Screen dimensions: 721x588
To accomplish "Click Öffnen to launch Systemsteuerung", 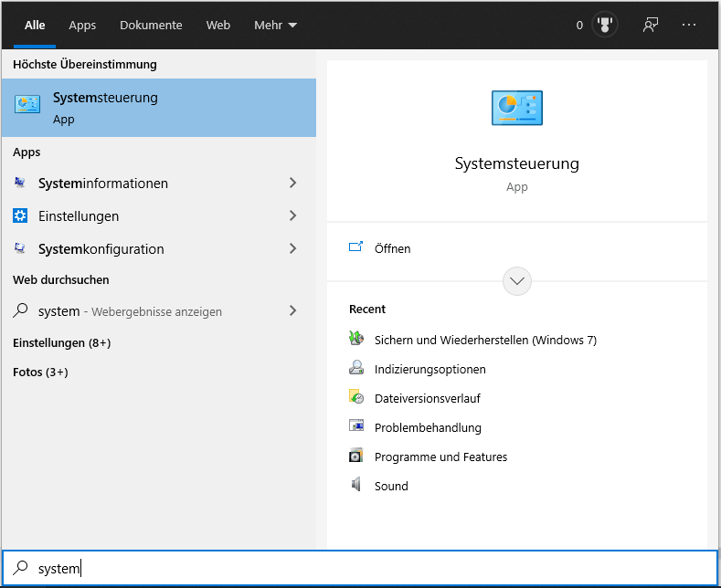I will 392,248.
